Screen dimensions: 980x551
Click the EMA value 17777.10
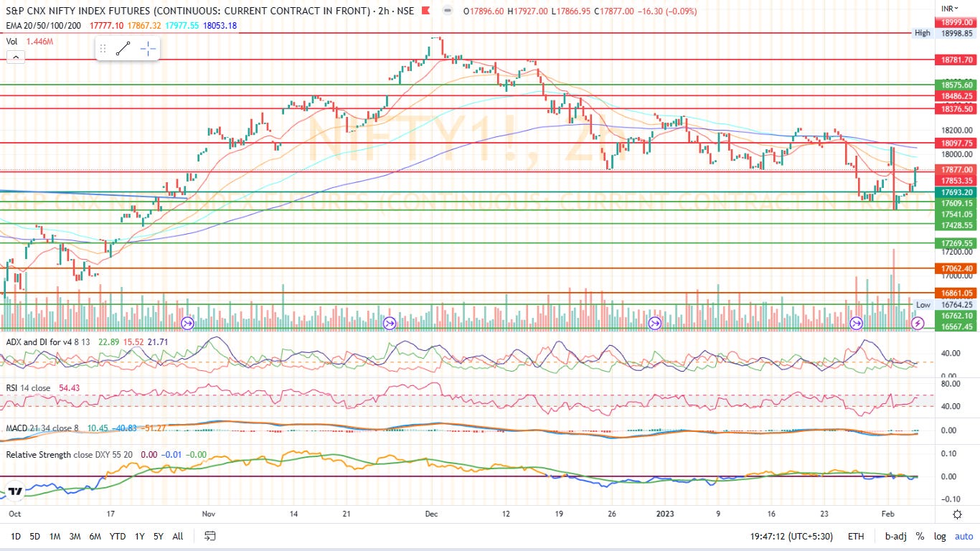coord(107,25)
